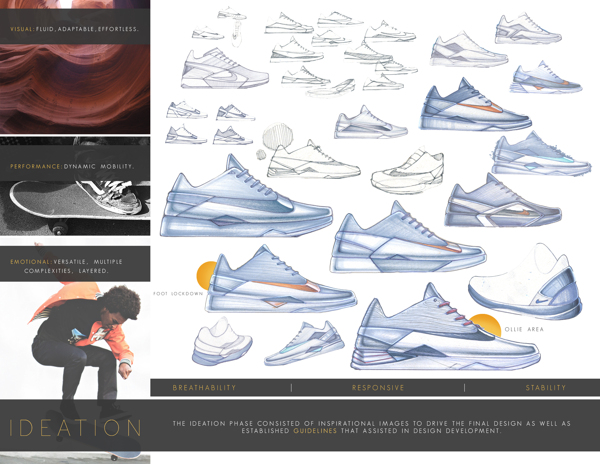
Task: Select the RESPONSIVE label
Action: tap(378, 387)
